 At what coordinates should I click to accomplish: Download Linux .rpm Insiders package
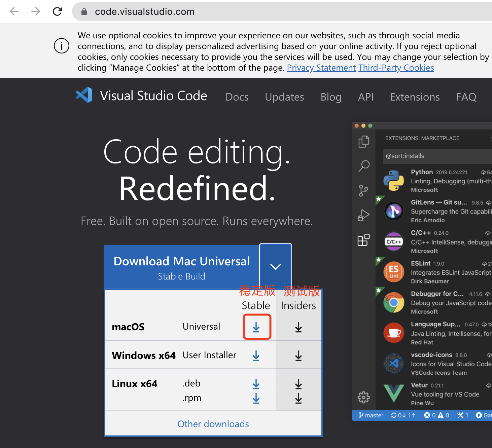tap(298, 398)
